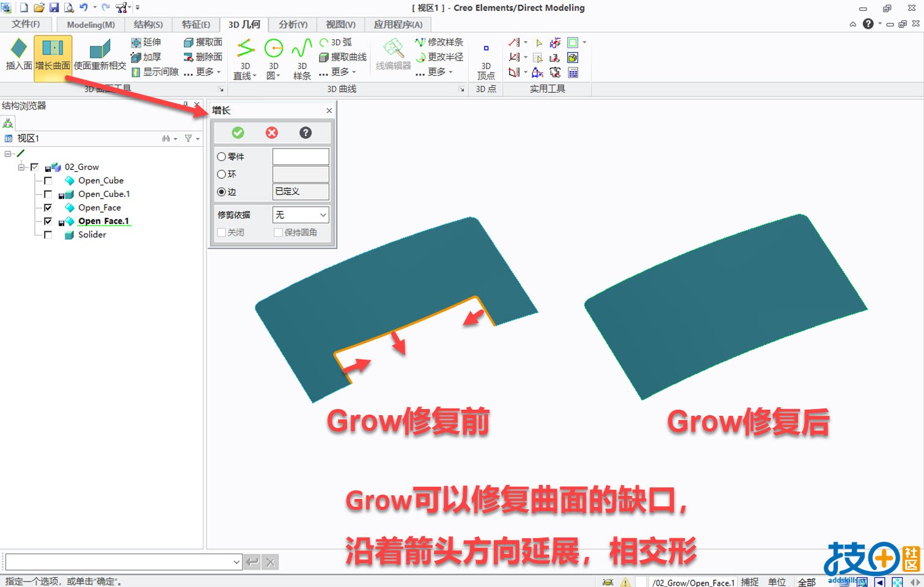The image size is (924, 587).
Task: Choose the 攫取面 tool
Action: point(203,42)
